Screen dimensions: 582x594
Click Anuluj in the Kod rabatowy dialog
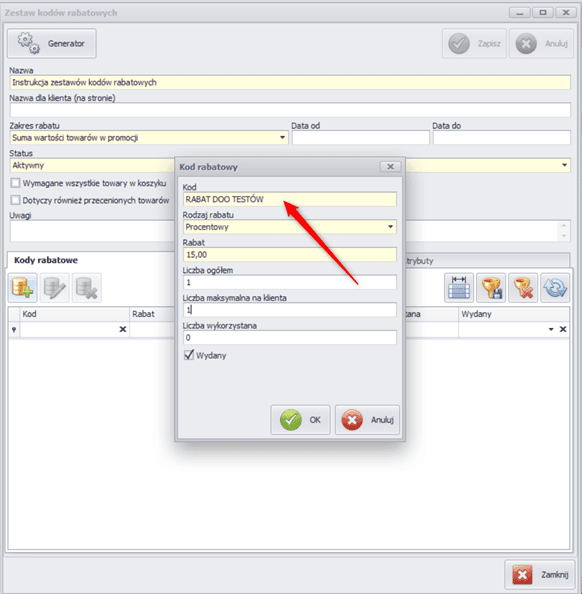click(x=367, y=420)
